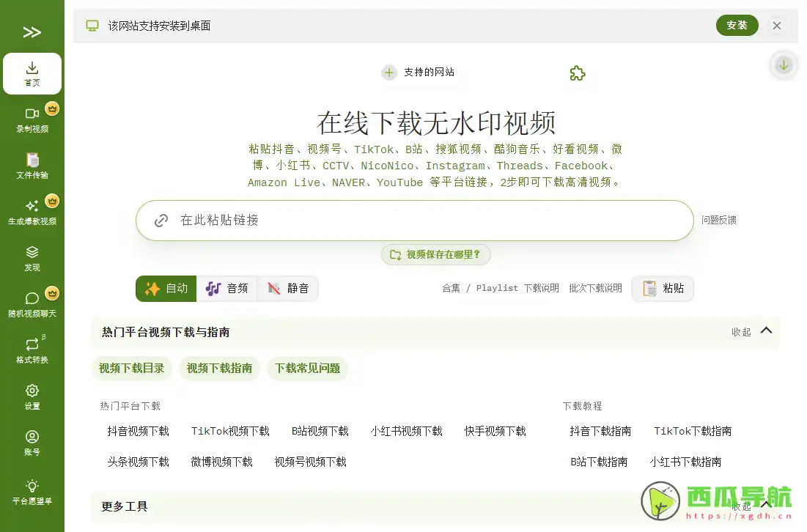The width and height of the screenshot is (807, 532).
Task: Switch to 视频下载指南 tab
Action: tap(219, 369)
